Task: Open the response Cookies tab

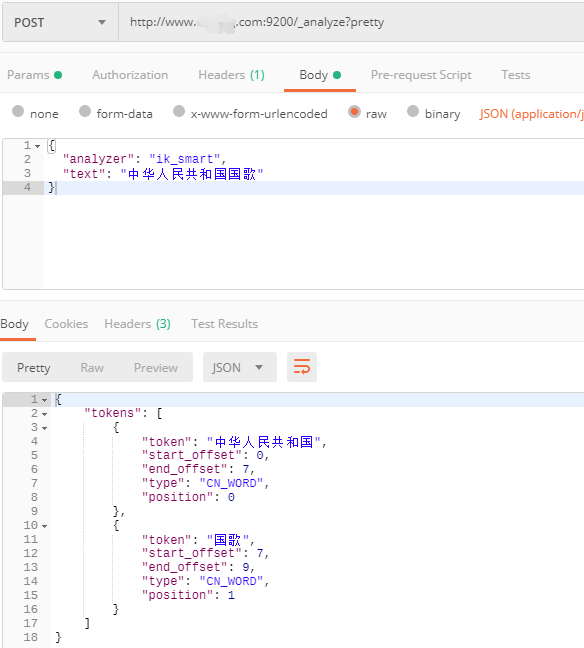Action: tap(66, 324)
